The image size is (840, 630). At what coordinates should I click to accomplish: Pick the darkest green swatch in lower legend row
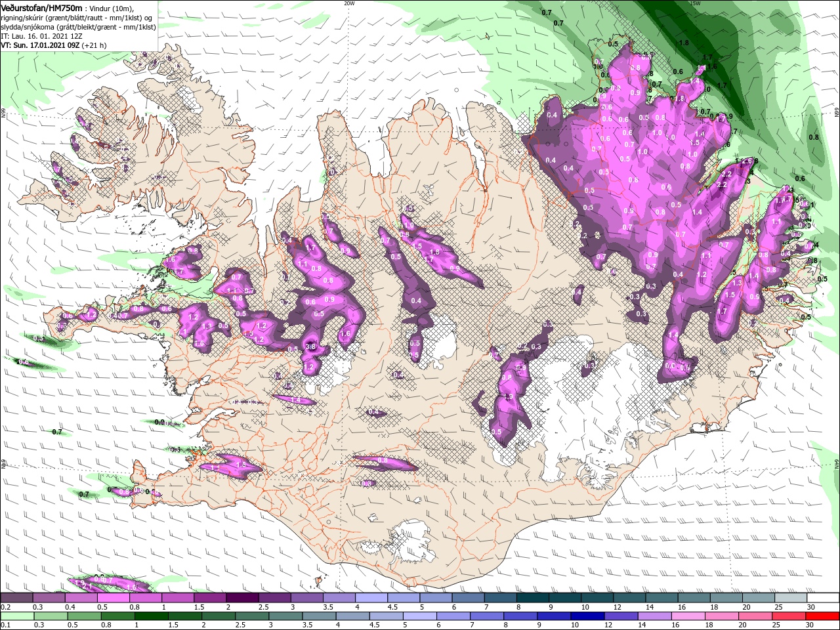pyautogui.click(x=152, y=616)
